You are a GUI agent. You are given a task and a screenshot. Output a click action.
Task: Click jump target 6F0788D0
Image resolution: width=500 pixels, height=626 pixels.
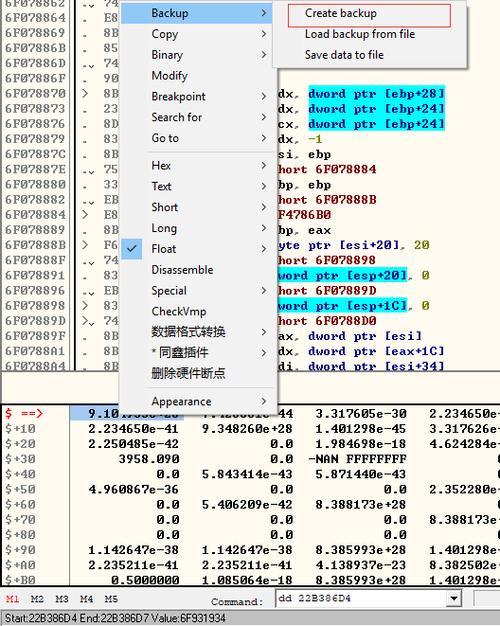click(x=346, y=321)
